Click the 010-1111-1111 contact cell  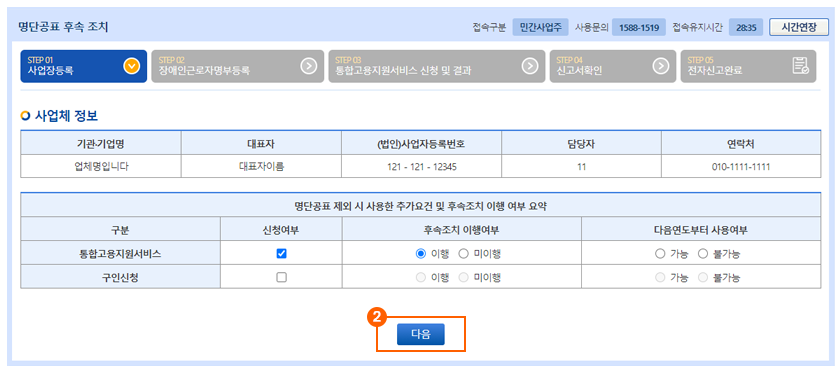click(x=741, y=167)
